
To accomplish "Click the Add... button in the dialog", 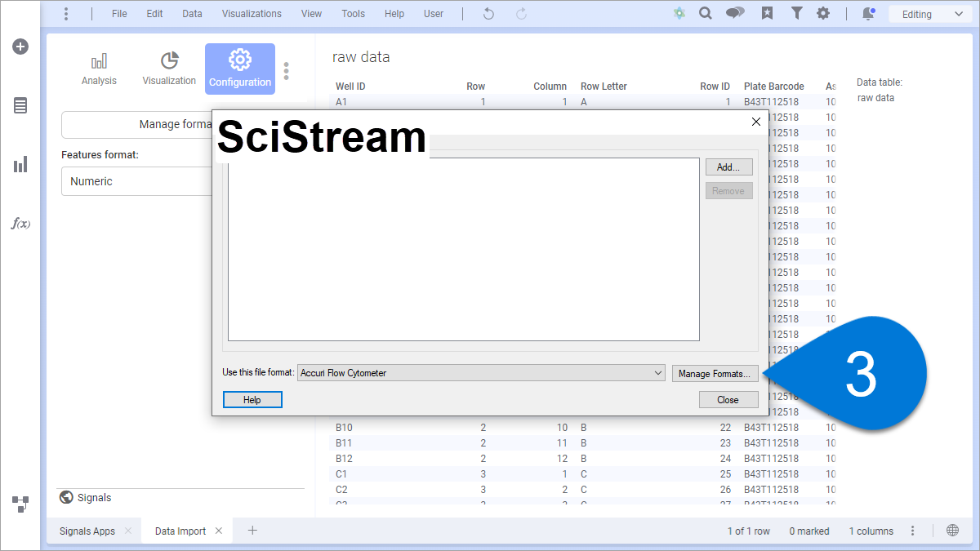I will 728,167.
